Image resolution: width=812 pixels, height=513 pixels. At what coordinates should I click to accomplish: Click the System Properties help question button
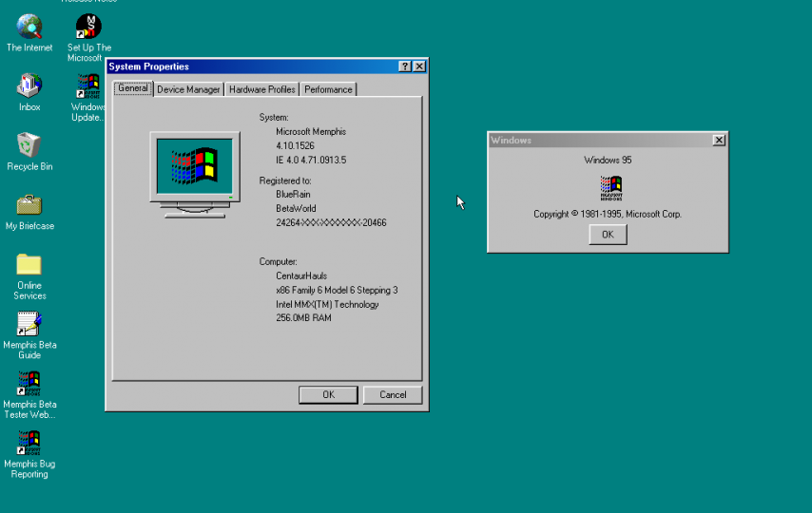(405, 66)
